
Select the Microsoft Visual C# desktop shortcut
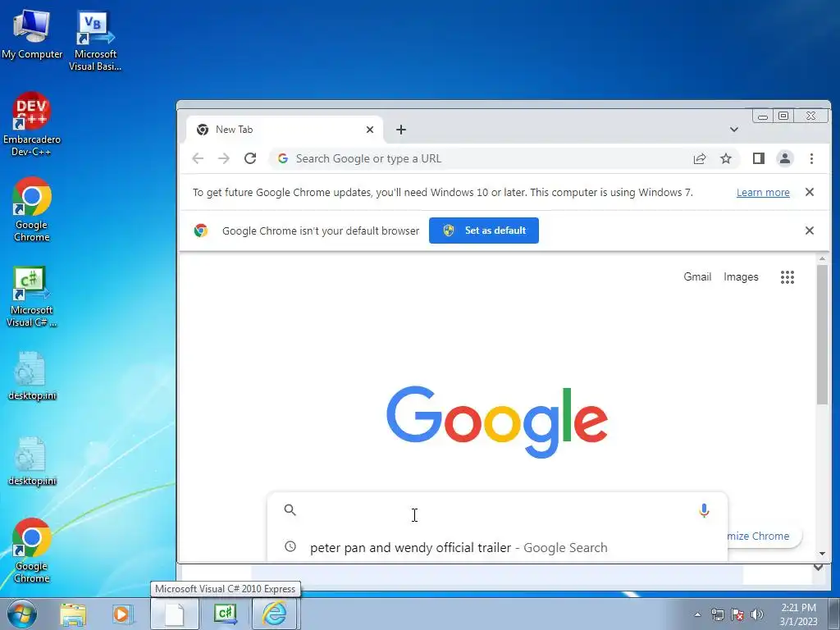point(32,296)
